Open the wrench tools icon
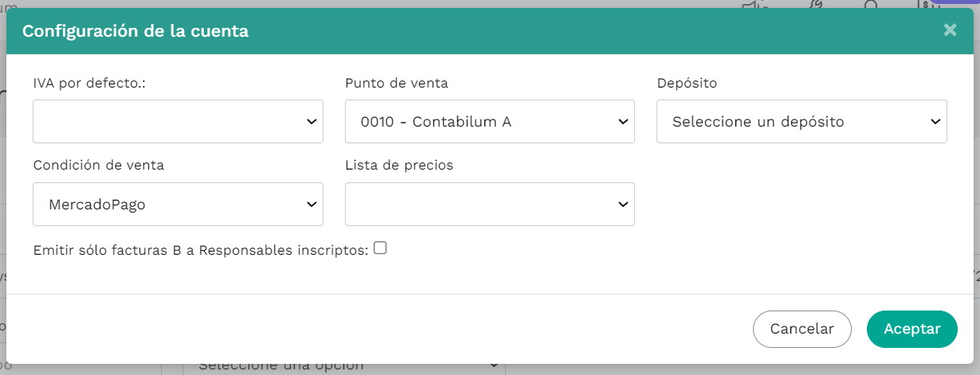The width and height of the screenshot is (980, 375). point(815,4)
